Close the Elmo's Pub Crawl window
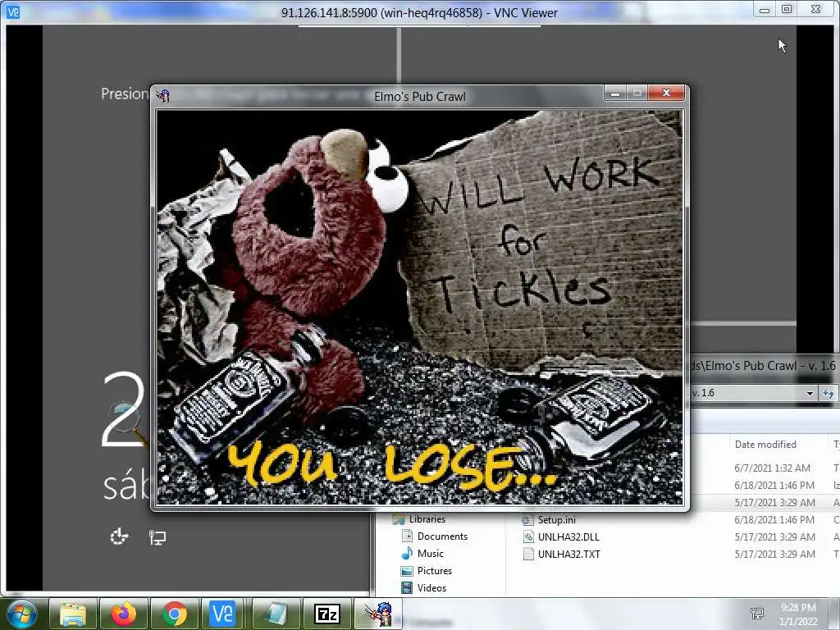This screenshot has width=840, height=630. [x=666, y=93]
